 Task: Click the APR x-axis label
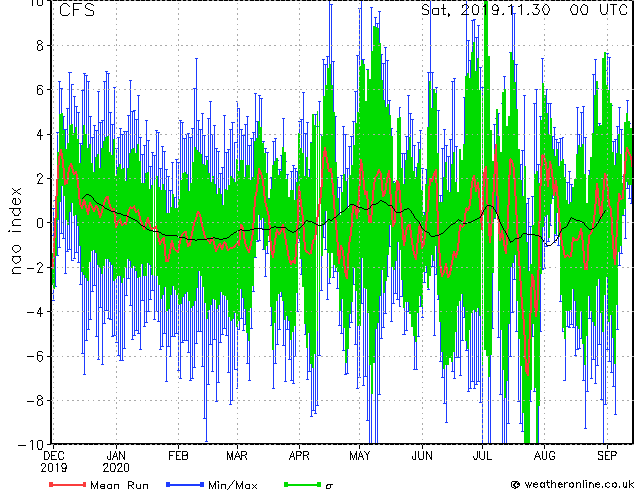coord(299,456)
